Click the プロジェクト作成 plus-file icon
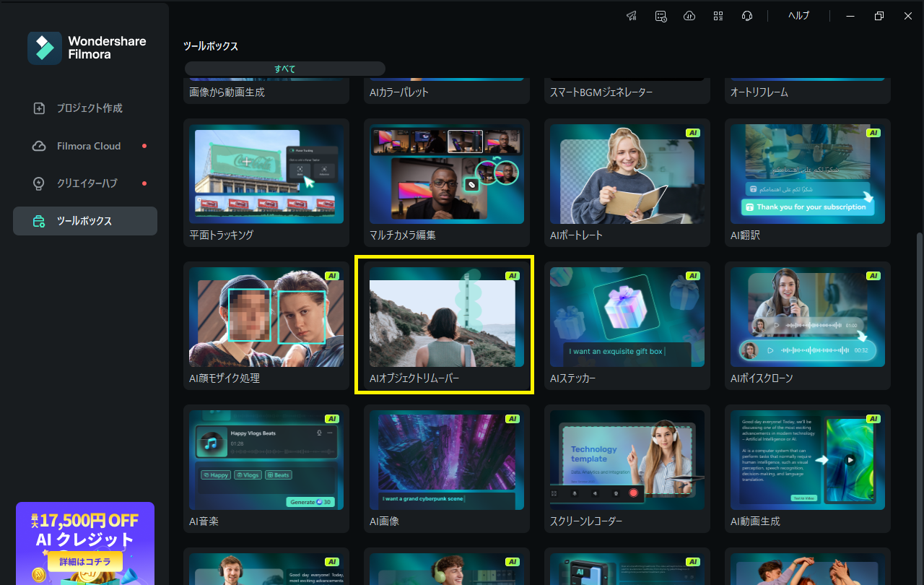Viewport: 924px width, 585px height. pos(40,108)
